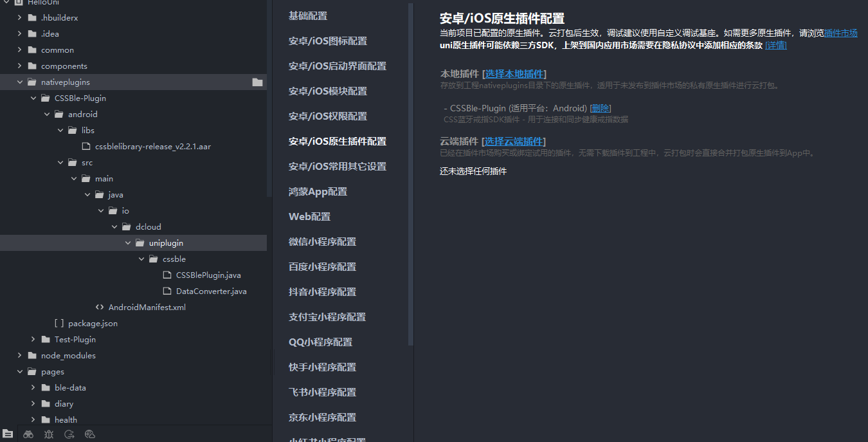Click the config menu vertical scrollbar

[411, 174]
